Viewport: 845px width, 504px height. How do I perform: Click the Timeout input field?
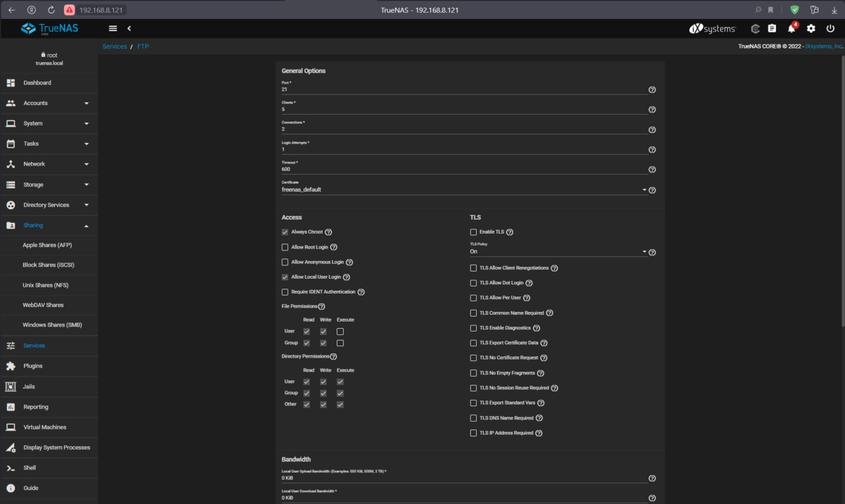(464, 169)
